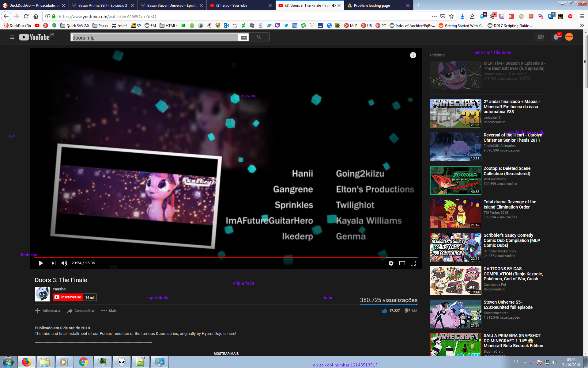Dislike the video with the thumbs down
This screenshot has width=588, height=368.
[407, 311]
